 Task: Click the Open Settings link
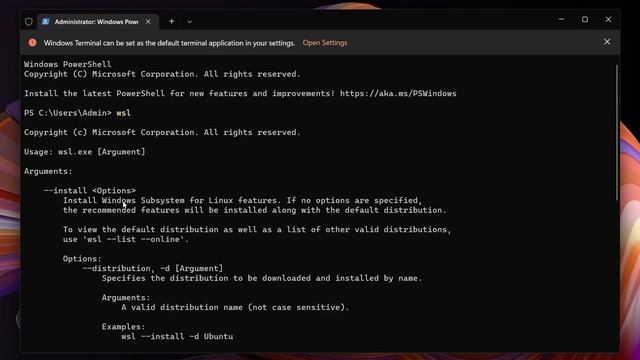pyautogui.click(x=325, y=43)
